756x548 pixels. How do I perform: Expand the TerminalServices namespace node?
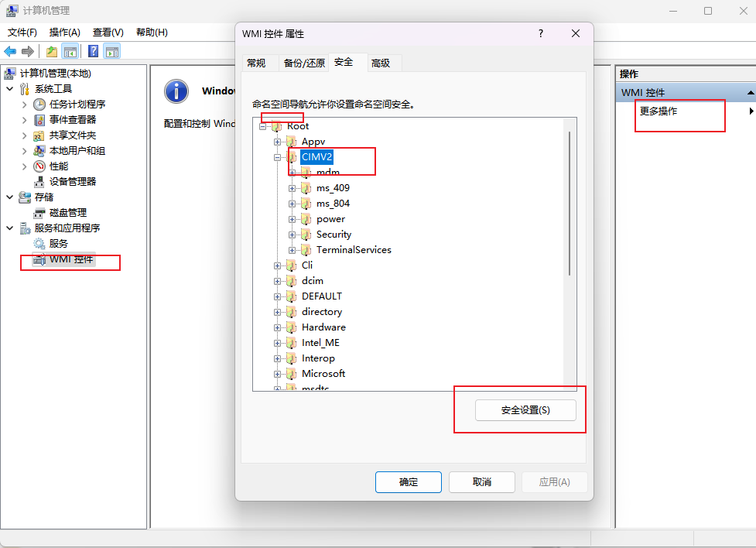[x=292, y=250]
